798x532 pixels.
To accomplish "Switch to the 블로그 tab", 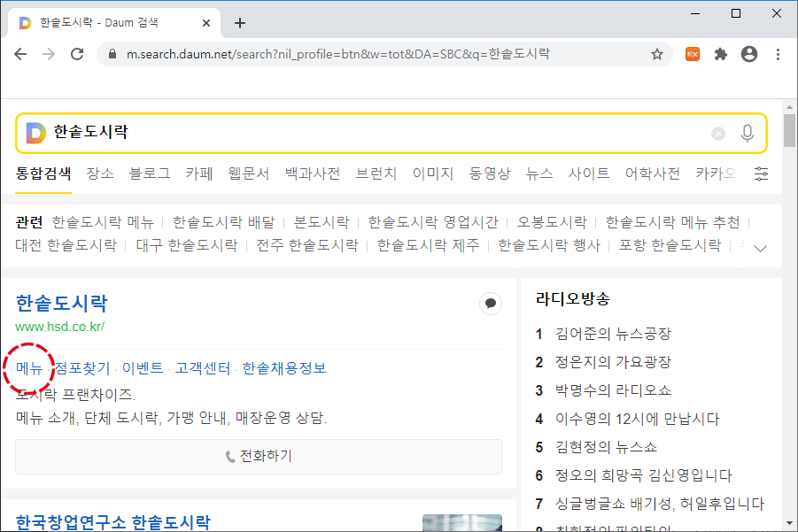I will (150, 174).
